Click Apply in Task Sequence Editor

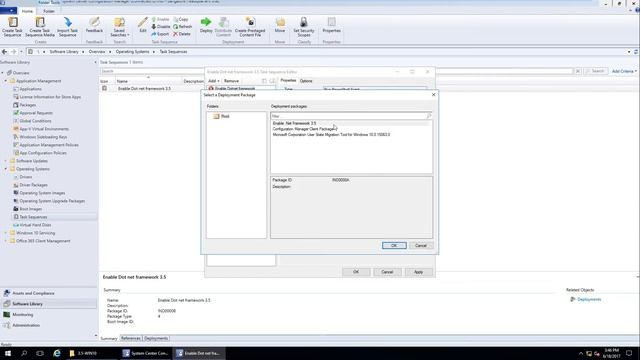click(x=418, y=272)
